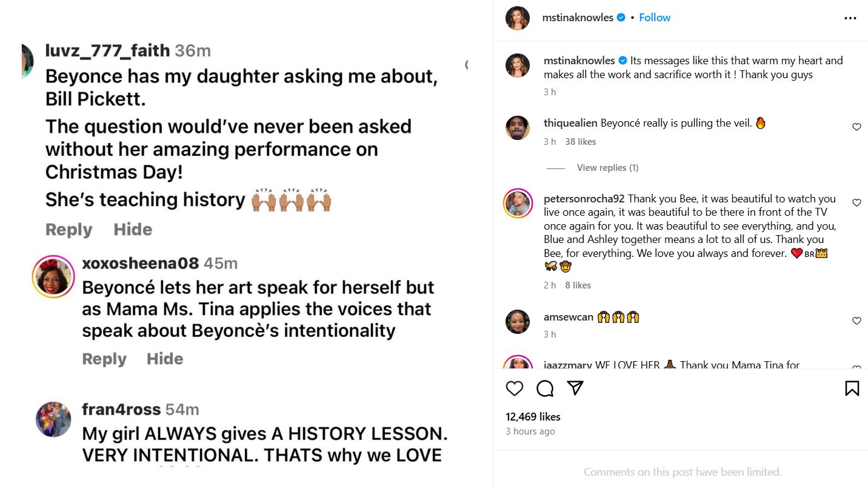Click the 38 likes count on thiquealien's comment
The image size is (868, 489).
[x=581, y=141]
